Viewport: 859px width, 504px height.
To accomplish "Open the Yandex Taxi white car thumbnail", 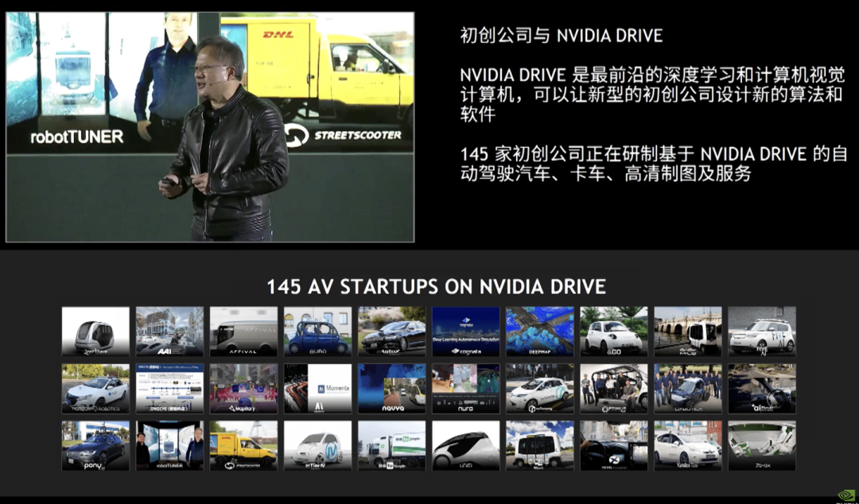I will coord(688,445).
